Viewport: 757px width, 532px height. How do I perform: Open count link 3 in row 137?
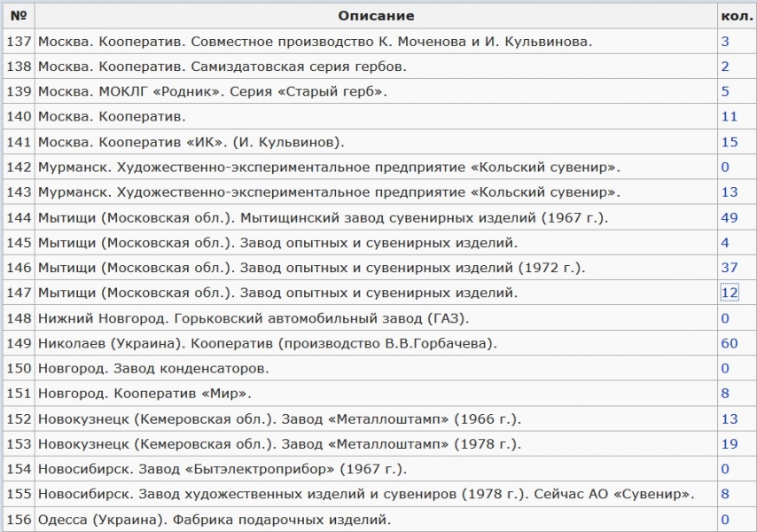pos(725,41)
